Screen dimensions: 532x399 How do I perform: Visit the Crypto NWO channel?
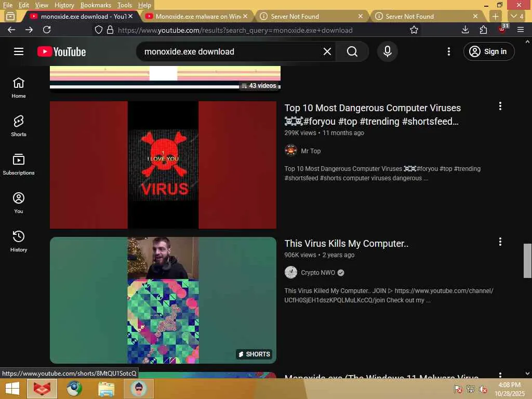point(317,273)
